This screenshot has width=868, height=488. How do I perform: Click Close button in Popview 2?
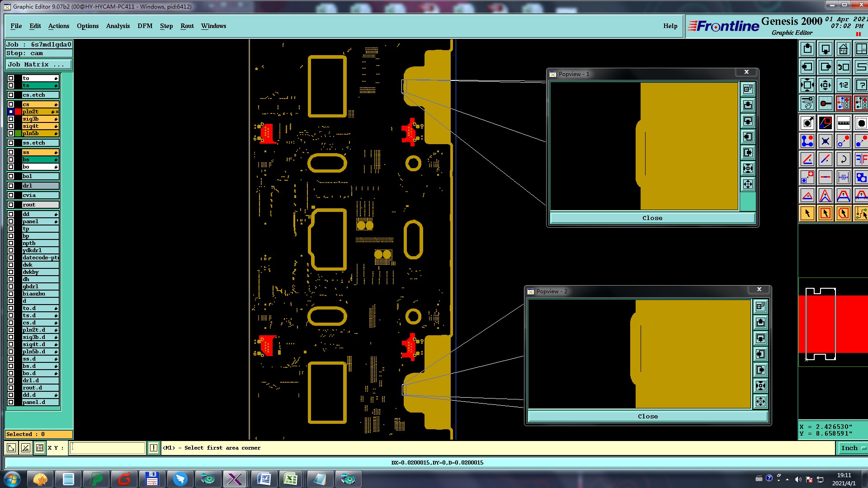pyautogui.click(x=647, y=416)
